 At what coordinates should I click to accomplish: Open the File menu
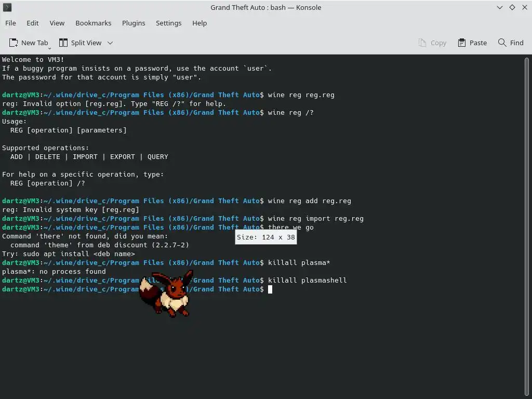(10, 23)
